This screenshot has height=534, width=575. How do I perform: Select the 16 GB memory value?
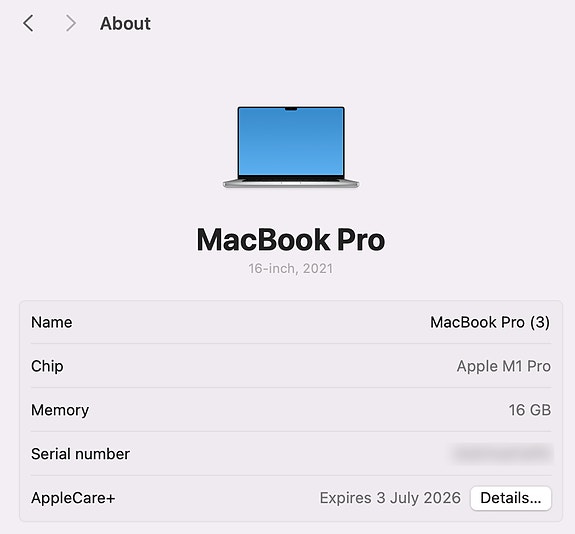pos(530,410)
